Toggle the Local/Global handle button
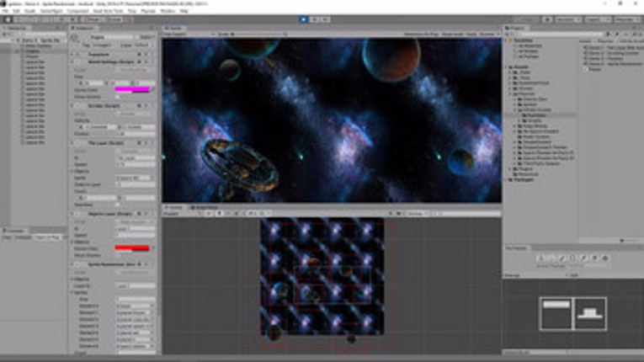This screenshot has height=362, width=644. [x=114, y=19]
